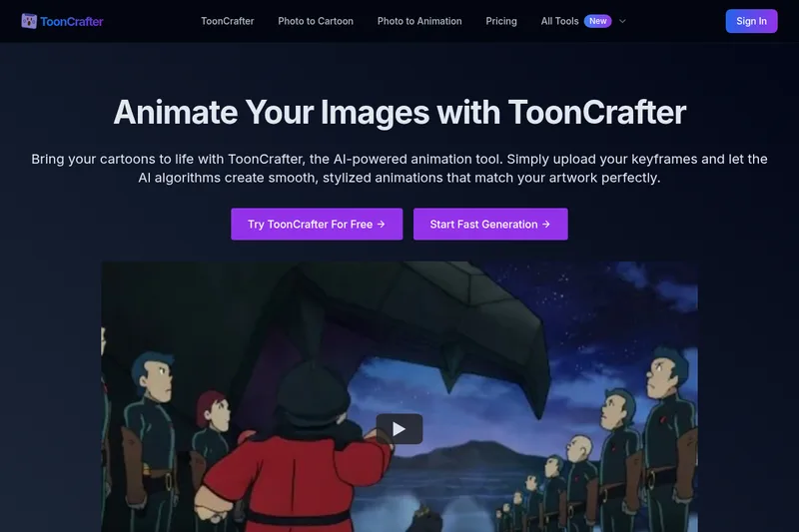Open the Photo to Animation page

pyautogui.click(x=419, y=21)
